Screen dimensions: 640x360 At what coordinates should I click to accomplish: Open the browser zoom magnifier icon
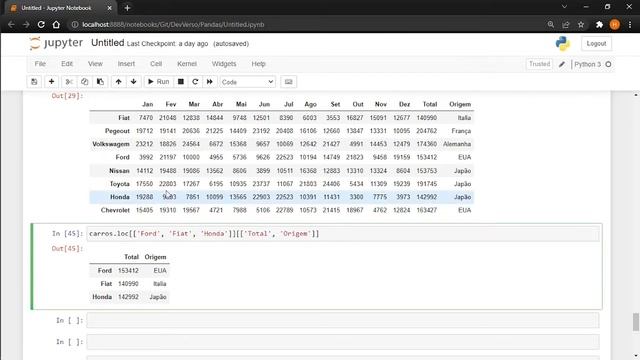pos(551,24)
